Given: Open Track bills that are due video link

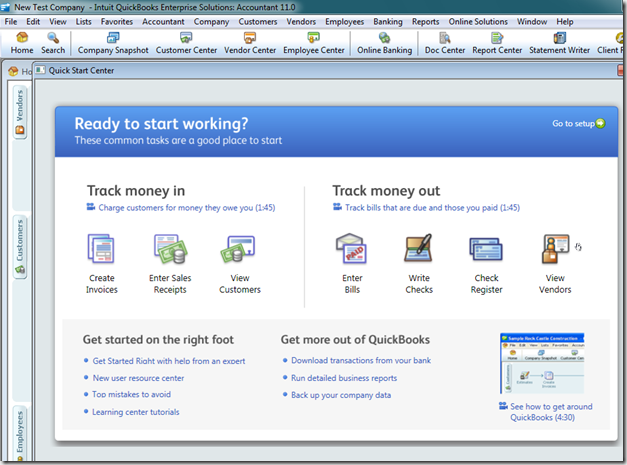Looking at the screenshot, I should (x=432, y=208).
